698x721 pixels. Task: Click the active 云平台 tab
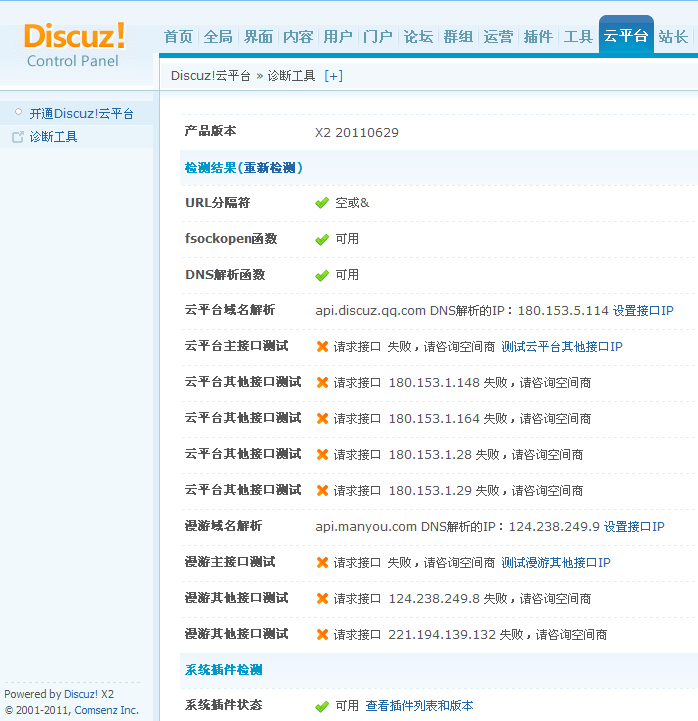click(626, 35)
